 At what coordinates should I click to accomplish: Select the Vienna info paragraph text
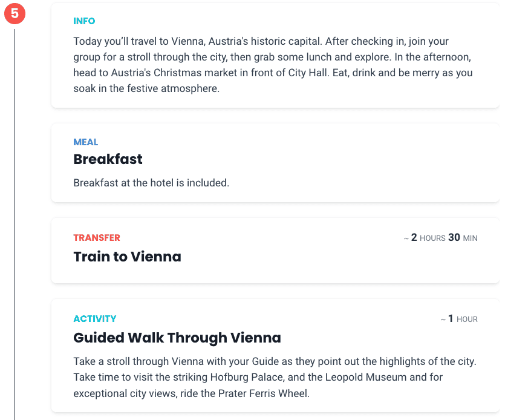(x=273, y=65)
